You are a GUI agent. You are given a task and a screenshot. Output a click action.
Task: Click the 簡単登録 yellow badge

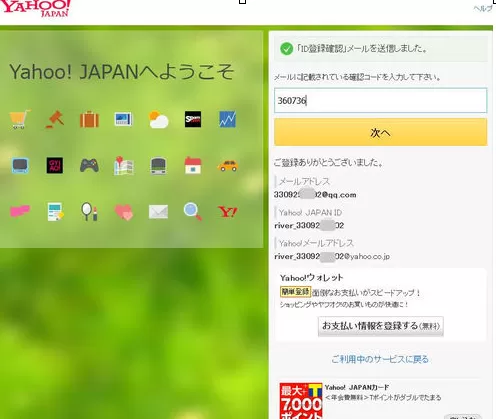295,292
